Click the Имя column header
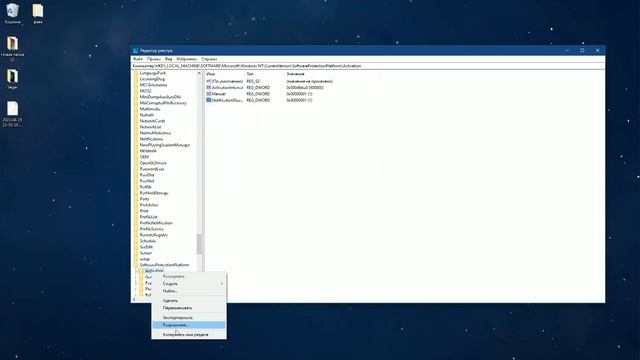This screenshot has width=640, height=360. (224, 74)
